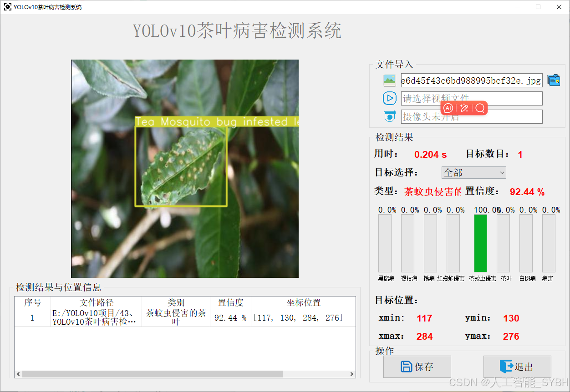Click the video play file icon
The height and width of the screenshot is (392, 570).
(390, 98)
